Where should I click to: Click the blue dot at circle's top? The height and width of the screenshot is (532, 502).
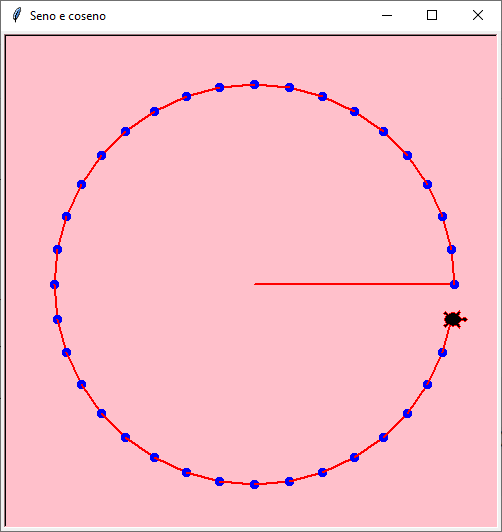click(x=254, y=84)
